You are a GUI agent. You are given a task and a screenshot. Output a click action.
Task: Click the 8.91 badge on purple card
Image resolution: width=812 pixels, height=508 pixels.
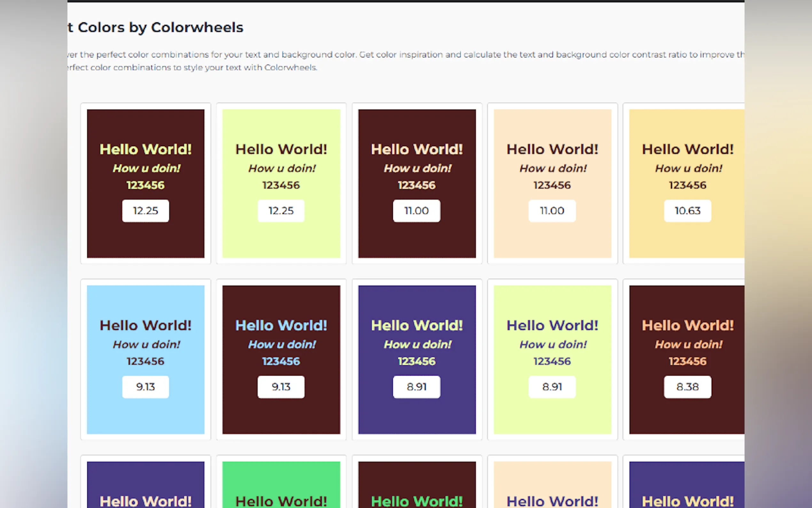(x=416, y=387)
